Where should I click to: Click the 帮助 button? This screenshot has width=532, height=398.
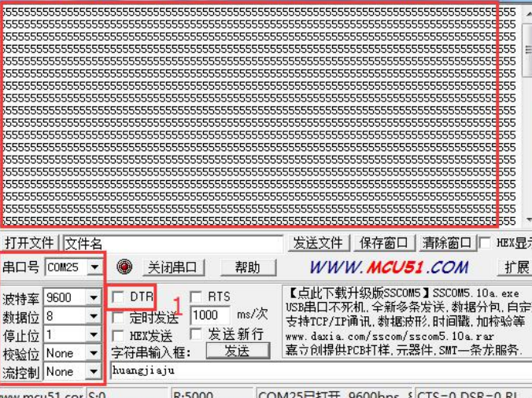(248, 267)
